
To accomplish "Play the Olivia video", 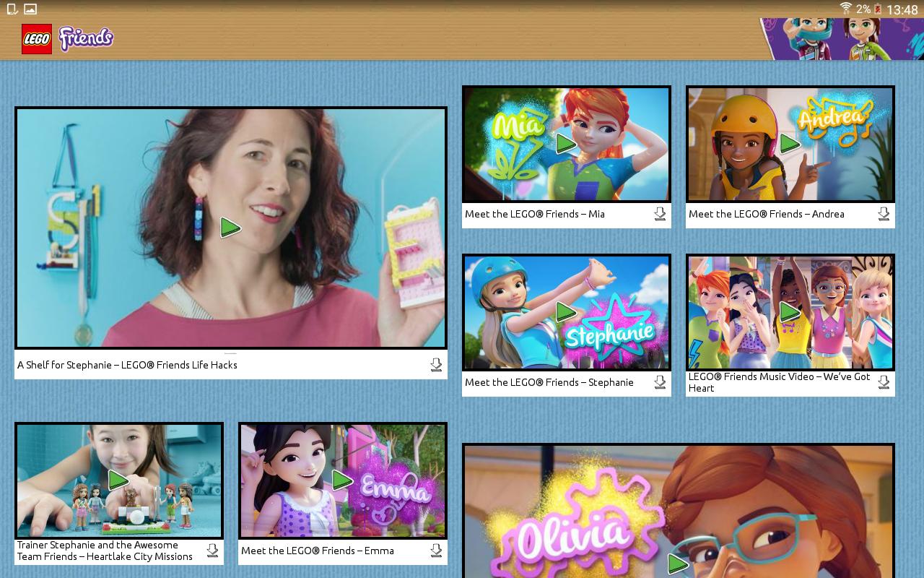I will tap(678, 564).
